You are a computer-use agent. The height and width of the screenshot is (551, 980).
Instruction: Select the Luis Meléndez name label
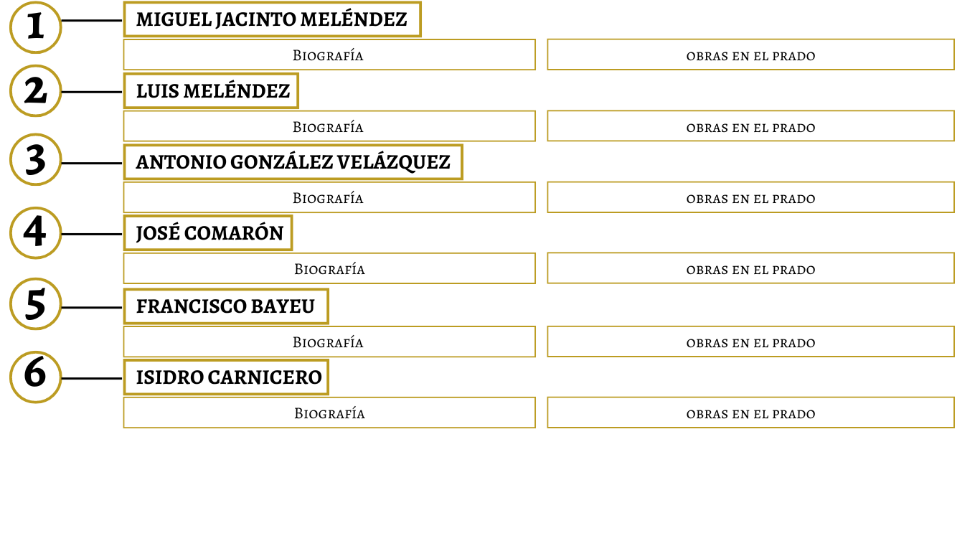click(211, 91)
